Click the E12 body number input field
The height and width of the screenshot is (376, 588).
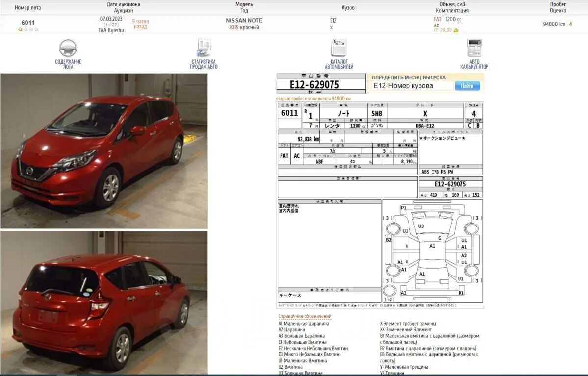pos(412,86)
